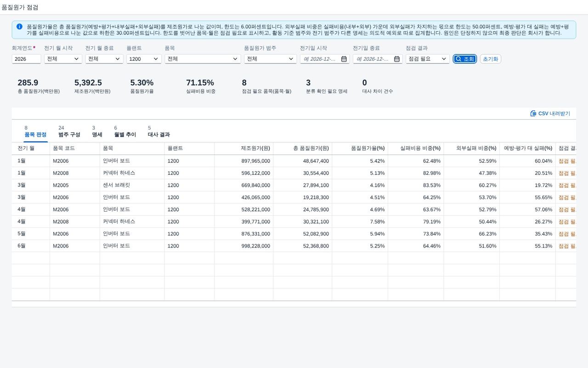The height and width of the screenshot is (368, 588).
Task: Click the 예방·평가 대 실패(%) column header
Action: click(x=527, y=148)
